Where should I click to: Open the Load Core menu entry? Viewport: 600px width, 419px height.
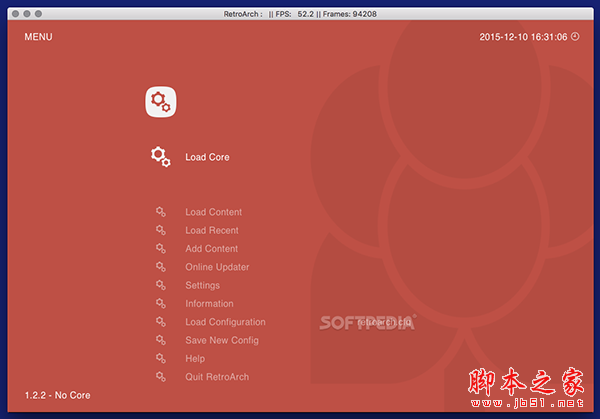coord(207,157)
